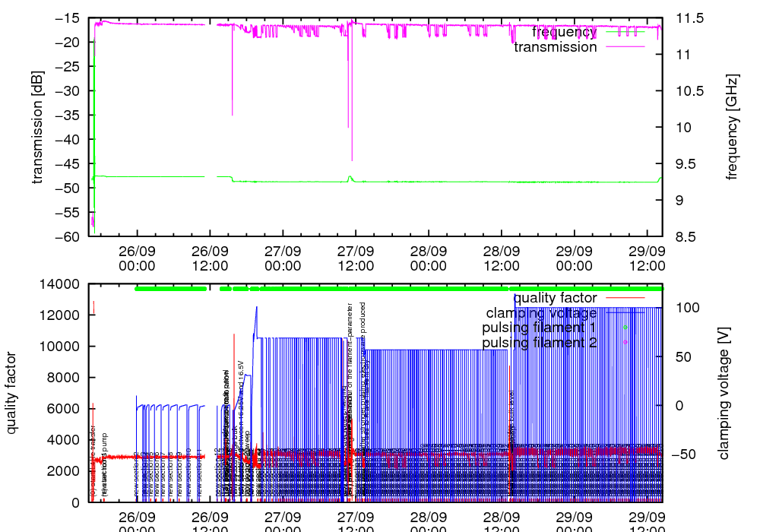The width and height of the screenshot is (760, 532).
Task: Click the -60 tick on the transmission axis
Action: 69,237
